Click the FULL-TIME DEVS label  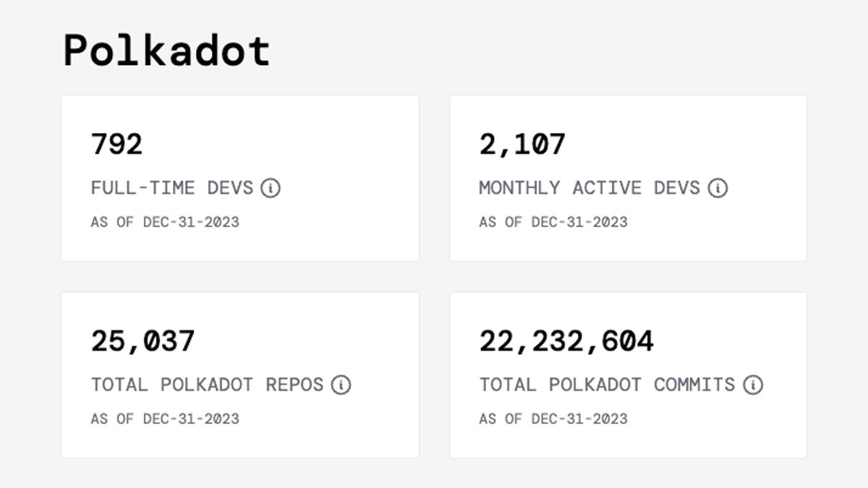tap(172, 188)
